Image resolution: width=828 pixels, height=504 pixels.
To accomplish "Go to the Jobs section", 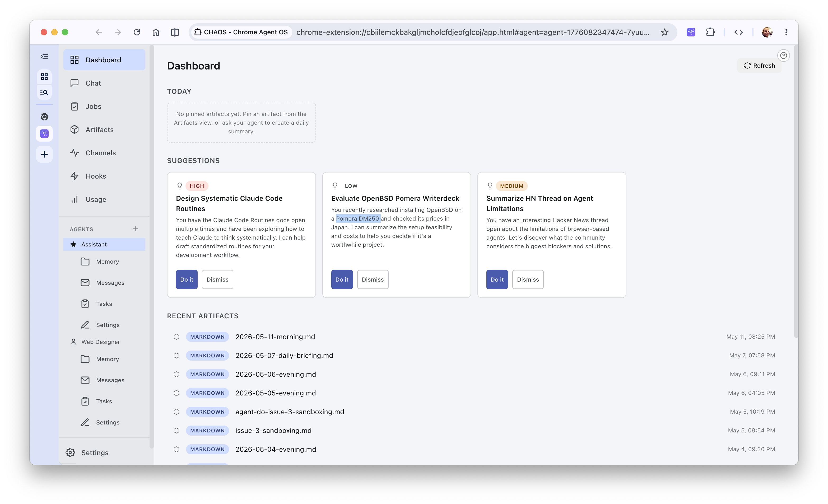I will pyautogui.click(x=104, y=106).
